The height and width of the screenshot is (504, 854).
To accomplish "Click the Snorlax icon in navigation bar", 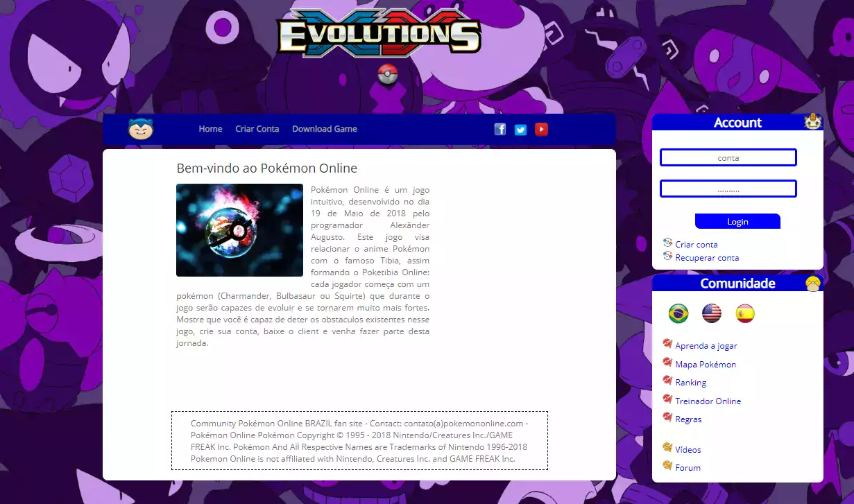I will 141,129.
